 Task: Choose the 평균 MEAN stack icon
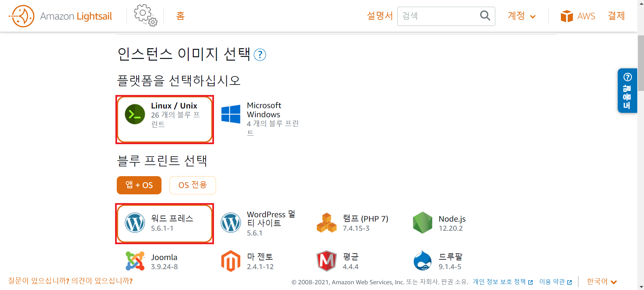click(327, 261)
